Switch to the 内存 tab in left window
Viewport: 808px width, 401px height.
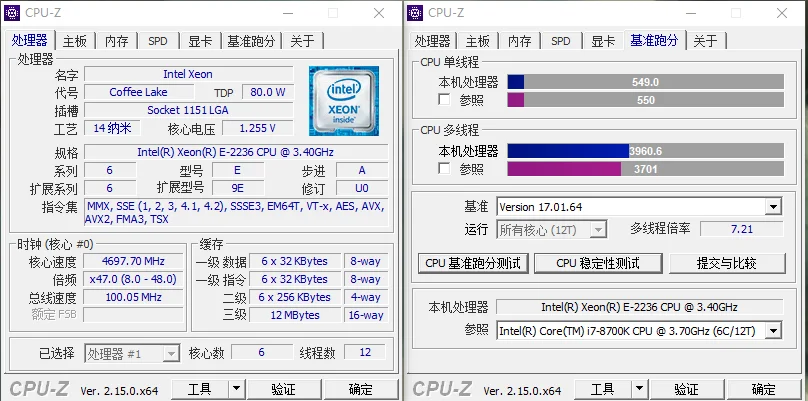click(117, 41)
